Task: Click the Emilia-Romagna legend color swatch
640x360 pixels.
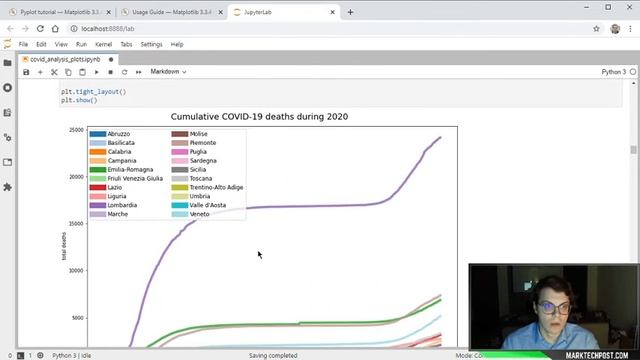Action: [98, 169]
